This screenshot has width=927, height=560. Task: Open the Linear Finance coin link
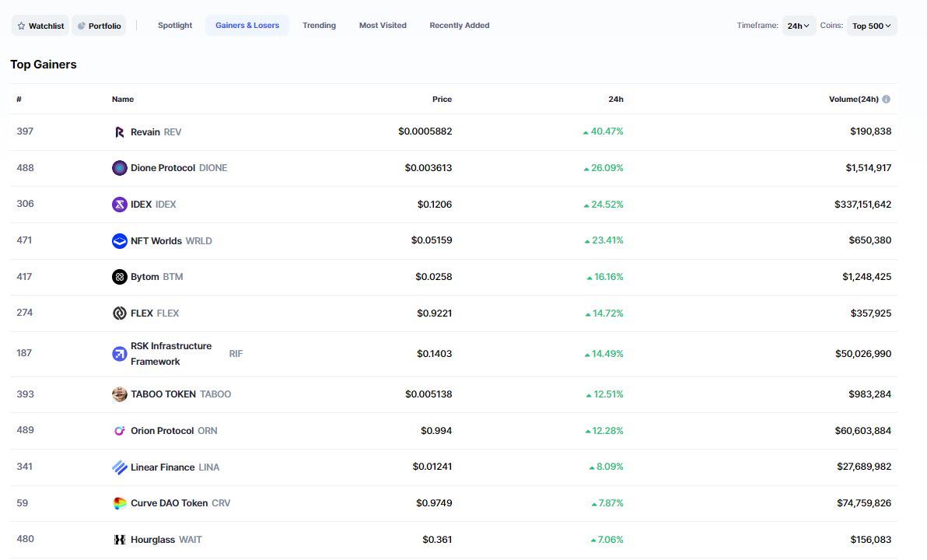(x=163, y=467)
